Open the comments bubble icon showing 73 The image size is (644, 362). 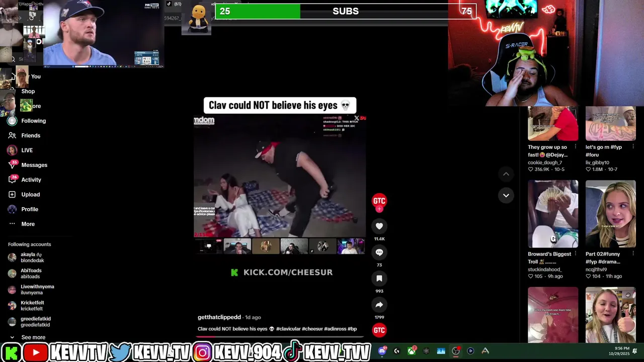click(x=379, y=252)
